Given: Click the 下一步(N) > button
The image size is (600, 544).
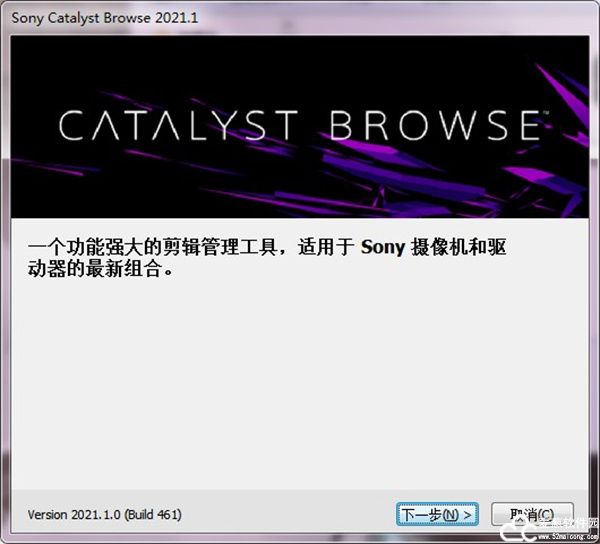Looking at the screenshot, I should click(x=437, y=514).
